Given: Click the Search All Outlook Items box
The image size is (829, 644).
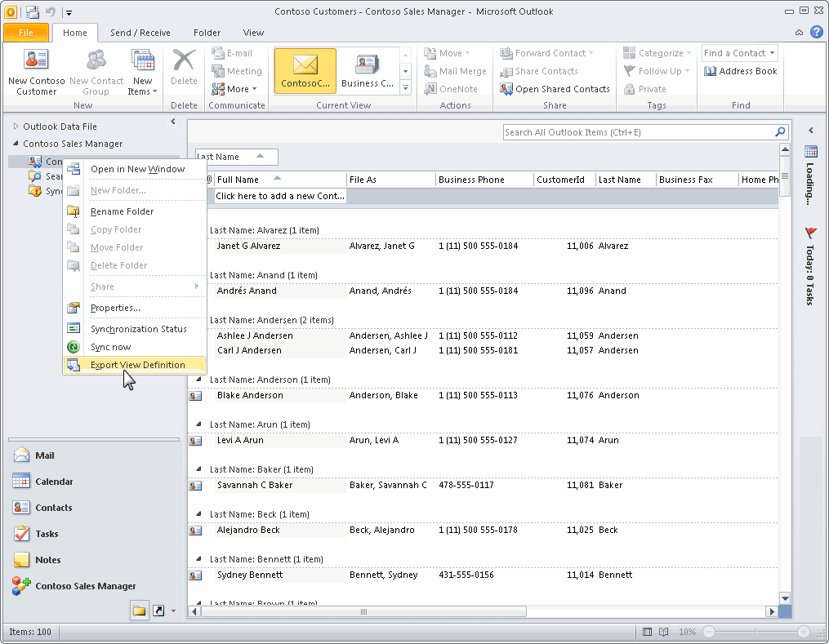Looking at the screenshot, I should tap(637, 131).
